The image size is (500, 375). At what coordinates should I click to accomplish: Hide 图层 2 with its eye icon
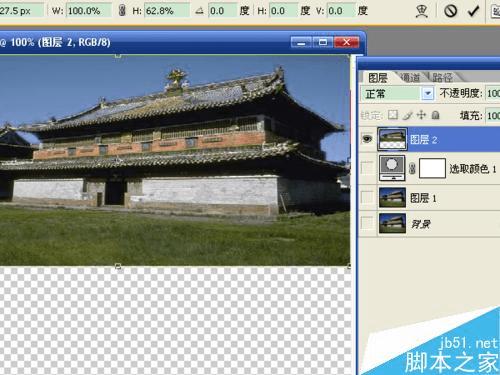coord(367,139)
